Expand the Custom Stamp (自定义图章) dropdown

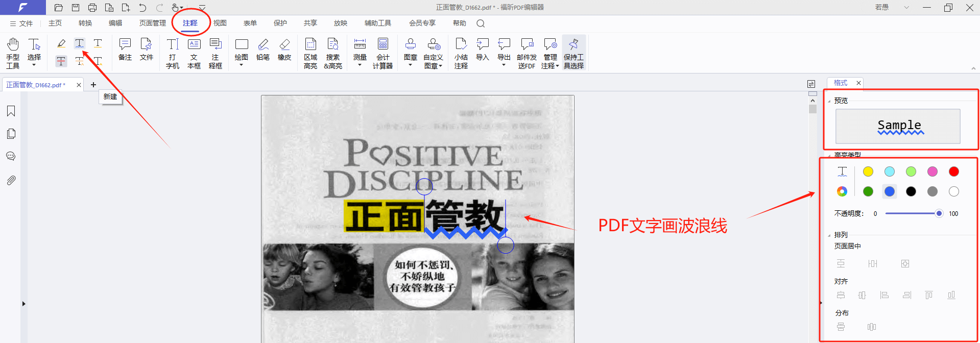(440, 66)
